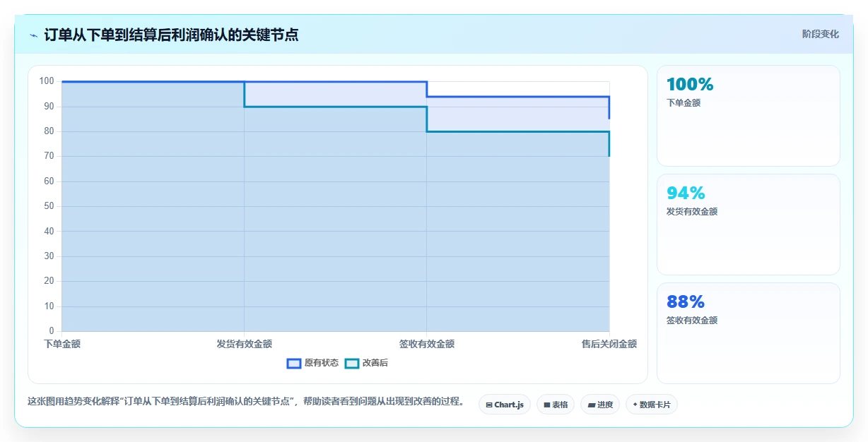The image size is (868, 442).
Task: Click the icon inside 进度 tag
Action: point(591,405)
